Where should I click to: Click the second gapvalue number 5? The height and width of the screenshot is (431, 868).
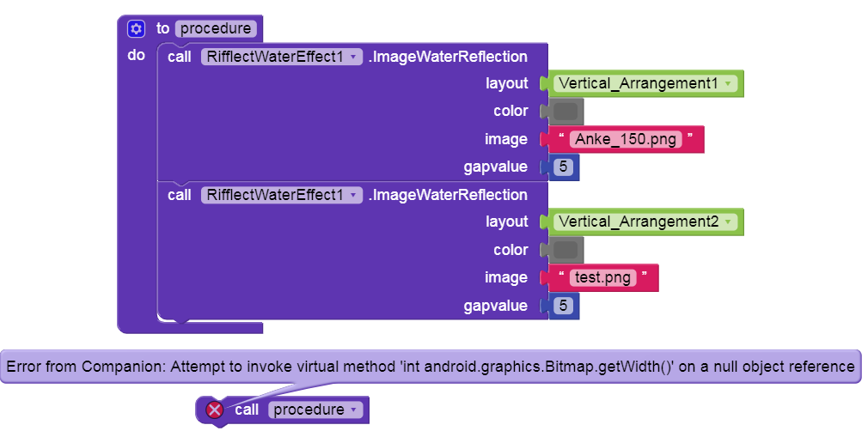(x=564, y=305)
